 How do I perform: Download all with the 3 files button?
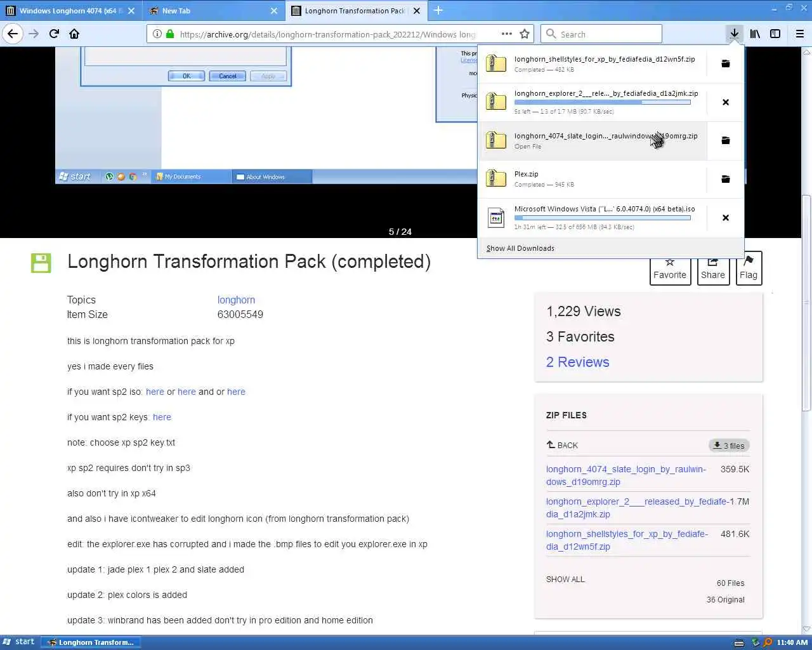point(729,446)
